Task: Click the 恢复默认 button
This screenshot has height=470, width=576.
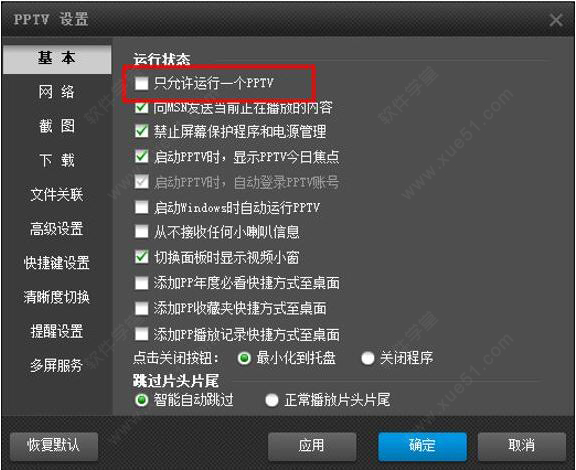Action: (54, 446)
